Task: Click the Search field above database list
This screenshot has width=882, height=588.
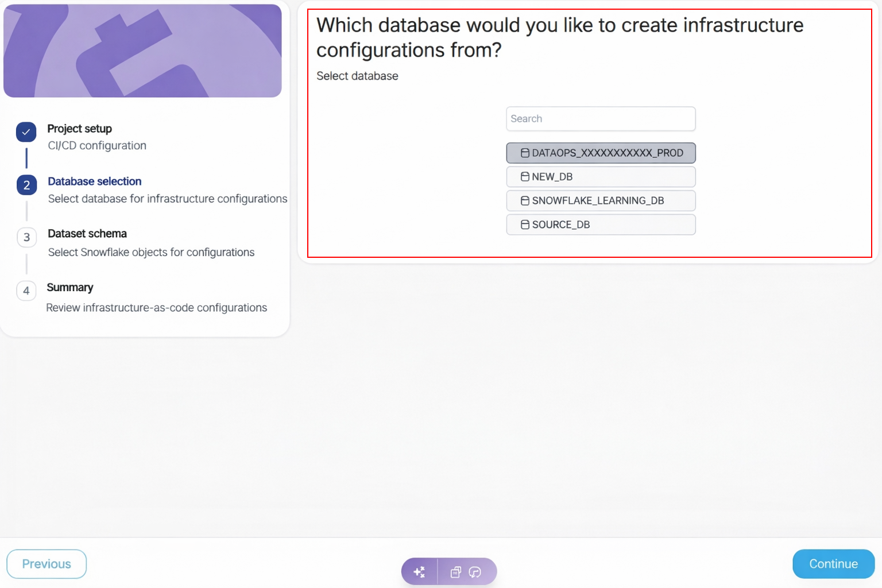Action: [601, 118]
